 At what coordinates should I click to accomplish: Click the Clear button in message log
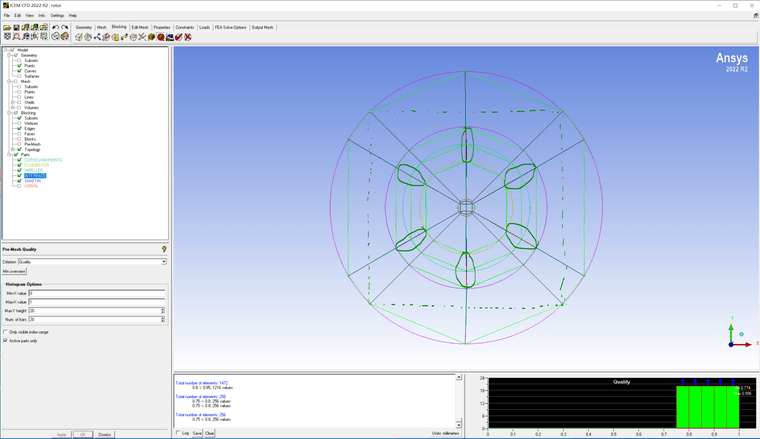pos(209,433)
